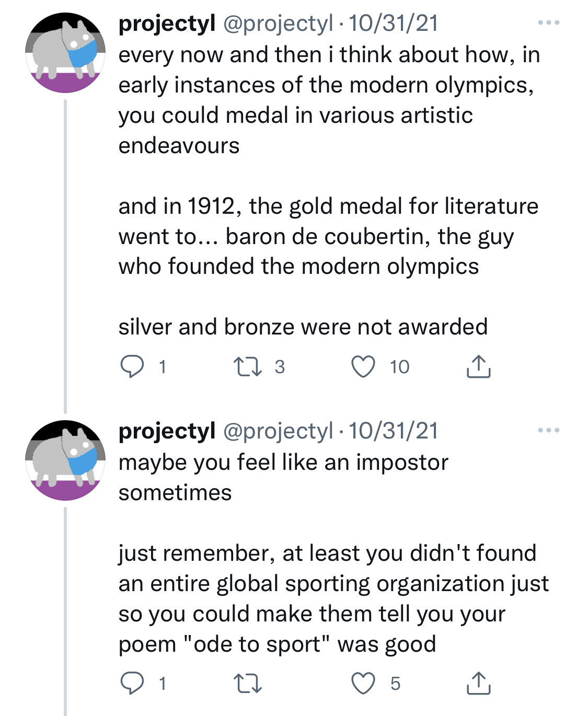This screenshot has height=716, width=588.
Task: Open 10/31/21 timestamp of second tweet
Action: 393,431
